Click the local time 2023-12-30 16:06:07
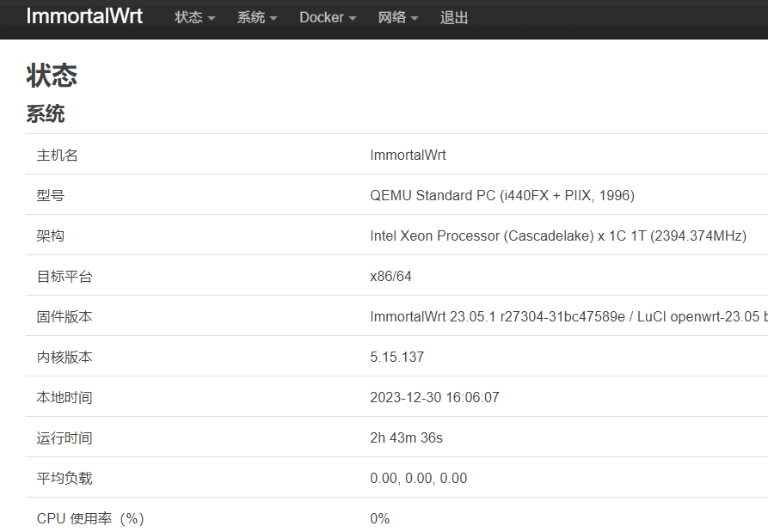 point(434,398)
